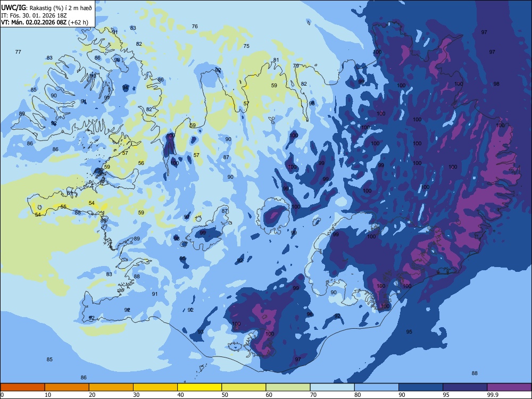Image resolution: width=532 pixels, height=399 pixels.
Task: Click the 'VT: Mán. 02.02.2026 08Z (+62 h)' line
Action: click(45, 22)
